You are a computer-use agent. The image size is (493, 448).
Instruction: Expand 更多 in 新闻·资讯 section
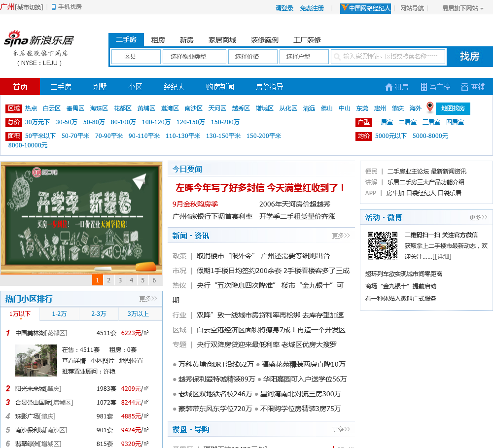(341, 236)
